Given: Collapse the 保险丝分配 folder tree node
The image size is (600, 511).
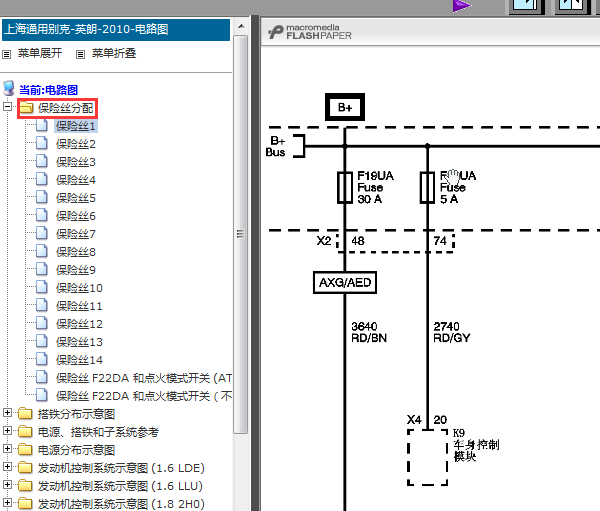Looking at the screenshot, I should (x=7, y=106).
